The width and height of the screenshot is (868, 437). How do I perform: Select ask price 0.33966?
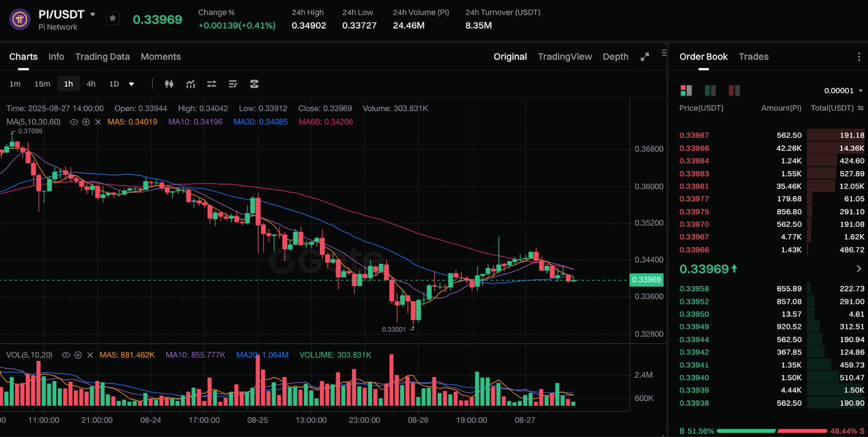coord(694,250)
